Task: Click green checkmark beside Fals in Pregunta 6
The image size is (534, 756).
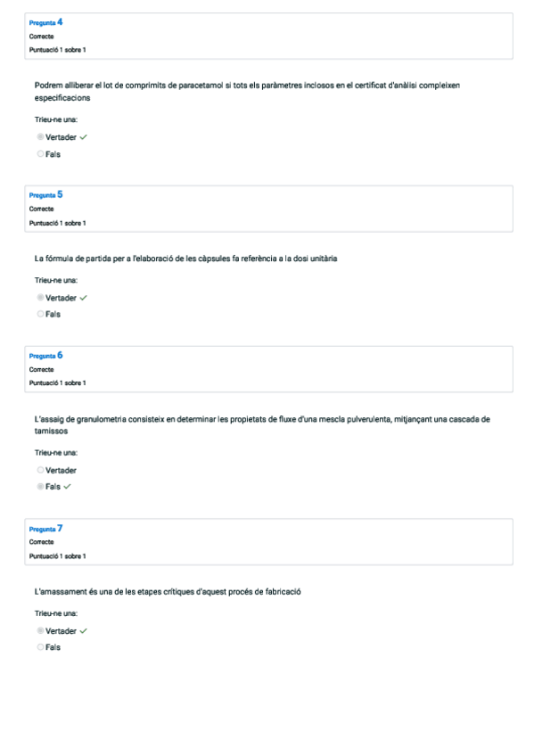Action: pyautogui.click(x=67, y=487)
